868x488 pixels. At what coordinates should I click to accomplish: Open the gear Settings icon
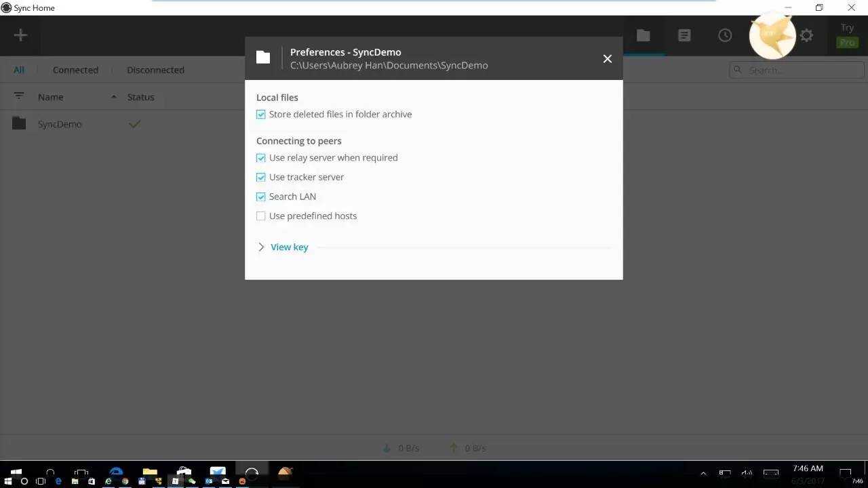(x=806, y=35)
